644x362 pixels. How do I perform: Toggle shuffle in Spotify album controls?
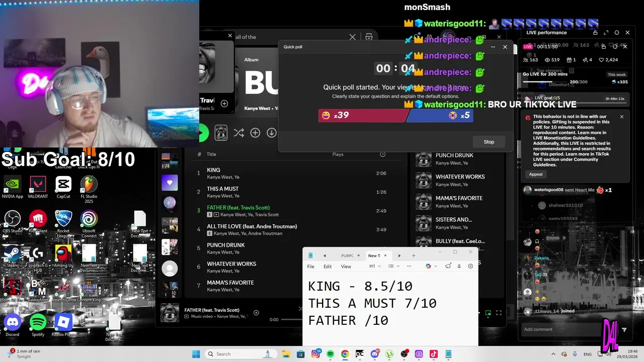coord(238,133)
